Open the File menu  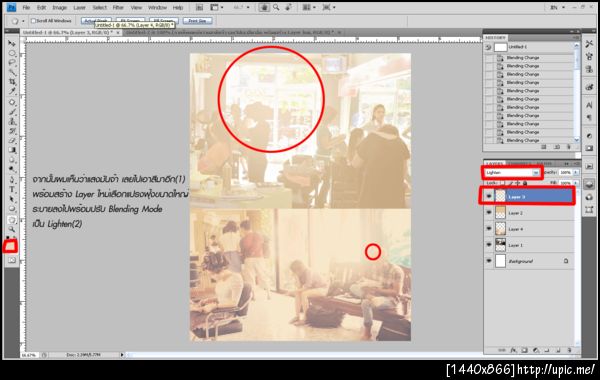click(26, 7)
